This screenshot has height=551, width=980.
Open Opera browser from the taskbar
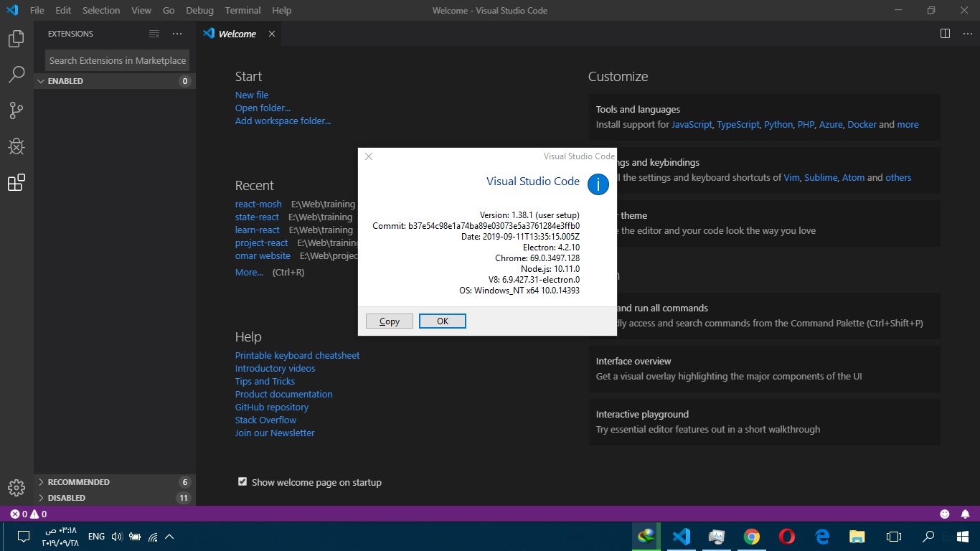click(x=787, y=536)
